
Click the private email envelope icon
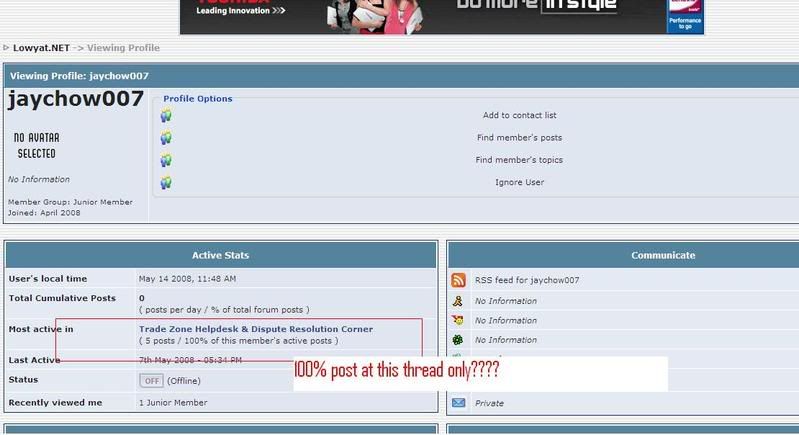click(x=458, y=403)
